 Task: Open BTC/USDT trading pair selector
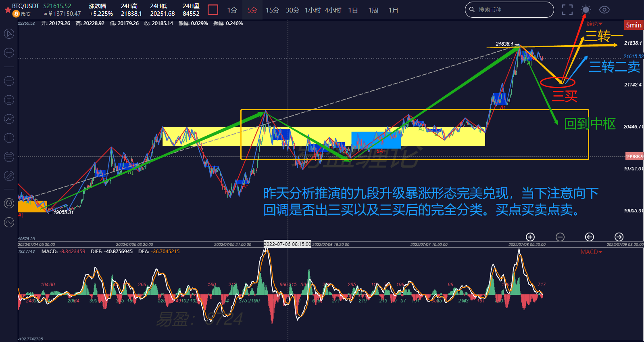(x=26, y=6)
